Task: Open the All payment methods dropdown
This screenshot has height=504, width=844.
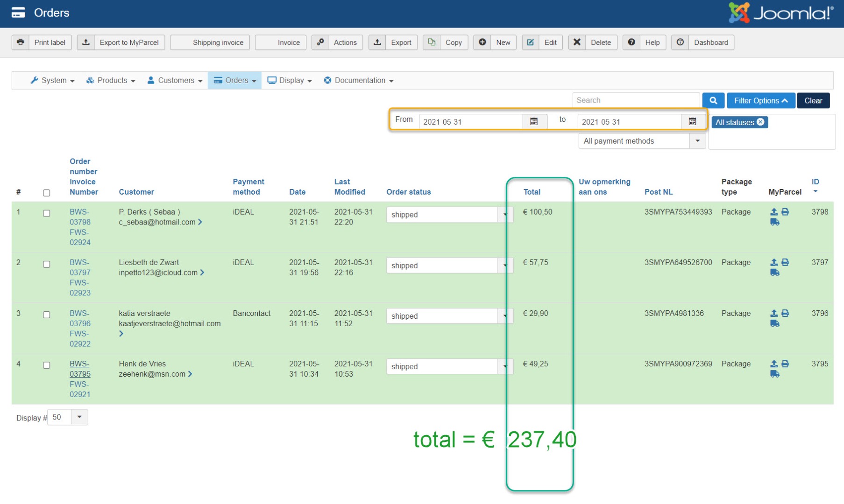Action: pyautogui.click(x=641, y=141)
